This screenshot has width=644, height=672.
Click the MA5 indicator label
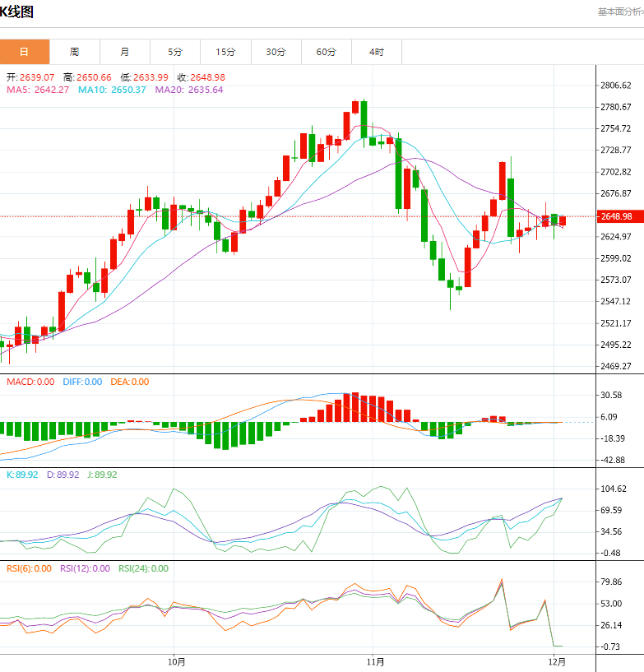coord(39,90)
